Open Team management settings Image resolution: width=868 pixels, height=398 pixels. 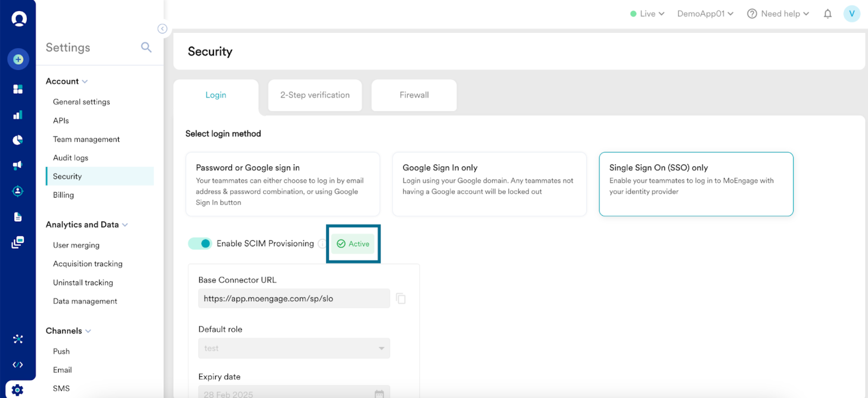pyautogui.click(x=86, y=139)
